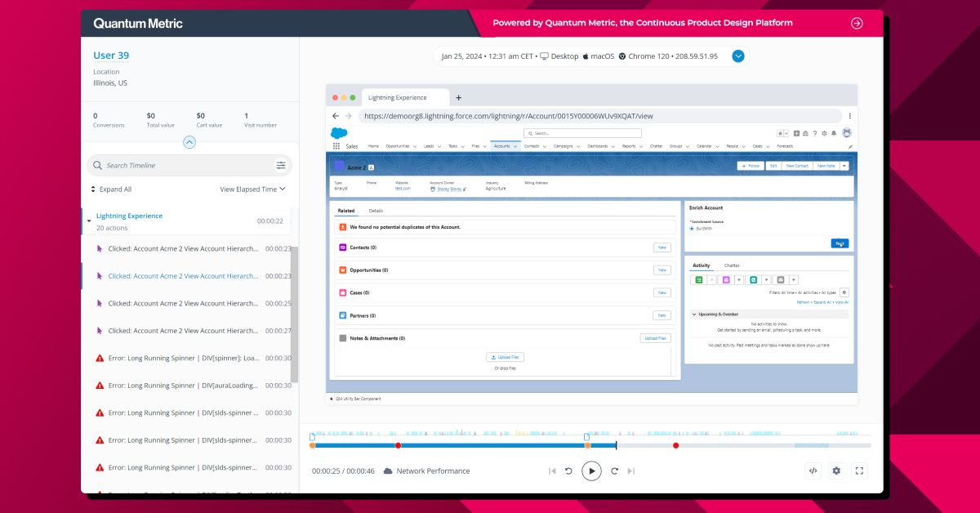Viewport: 980px width, 513px height.
Task: Switch to the Chatter tab
Action: [x=732, y=265]
